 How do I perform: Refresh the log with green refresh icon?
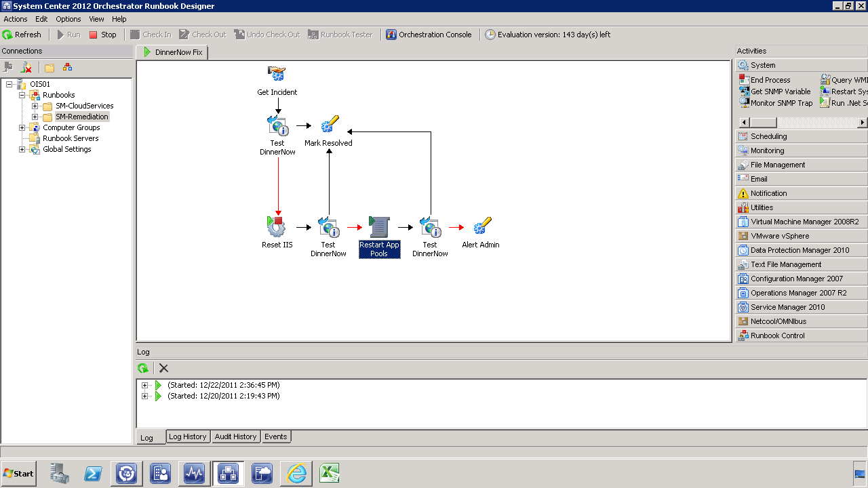click(x=143, y=368)
